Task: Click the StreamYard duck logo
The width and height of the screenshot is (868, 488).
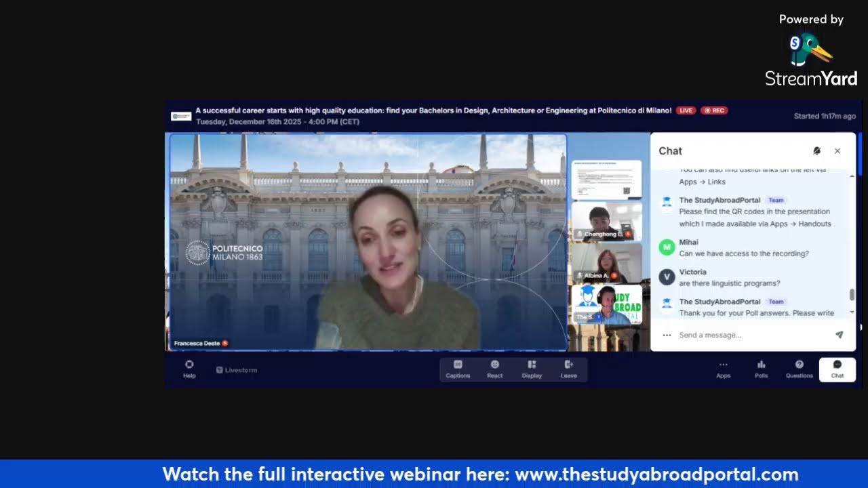Action: point(811,49)
